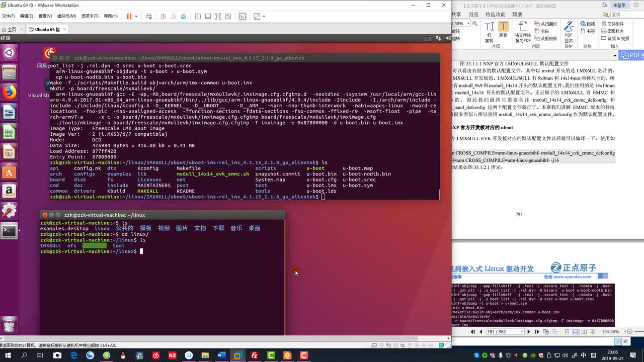Go to first page in PDF reader

tap(472, 332)
